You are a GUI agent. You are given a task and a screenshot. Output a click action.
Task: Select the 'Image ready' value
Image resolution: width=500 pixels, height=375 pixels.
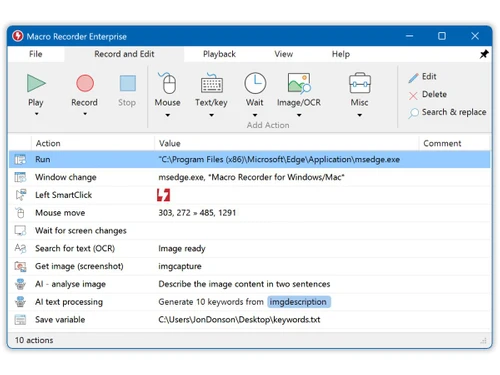point(182,249)
